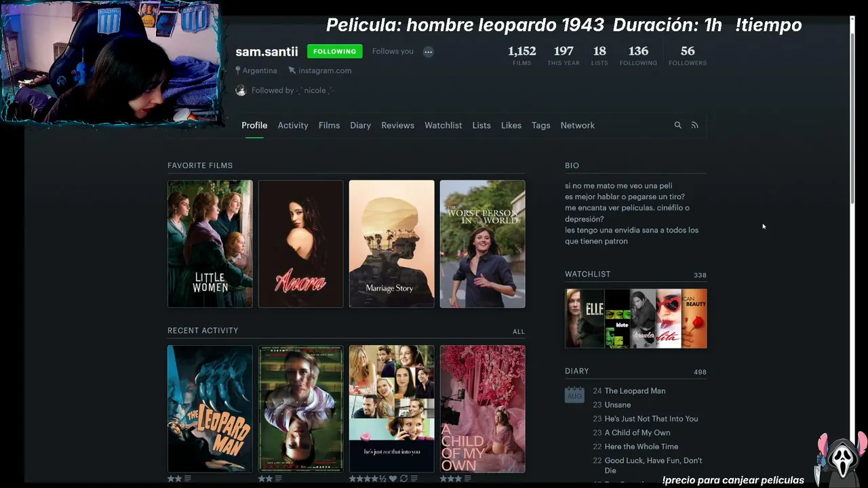Go to the Films tab
The width and height of the screenshot is (868, 488).
[x=329, y=125]
